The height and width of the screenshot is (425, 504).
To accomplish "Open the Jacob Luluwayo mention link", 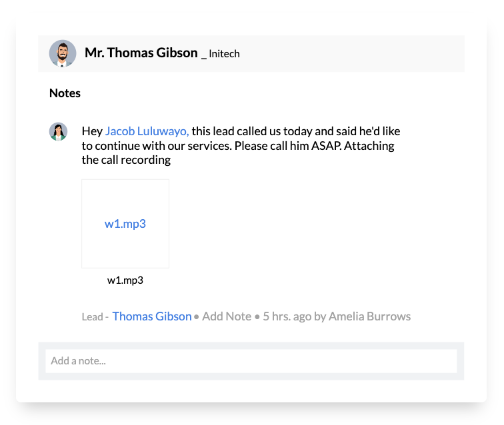I will point(147,131).
